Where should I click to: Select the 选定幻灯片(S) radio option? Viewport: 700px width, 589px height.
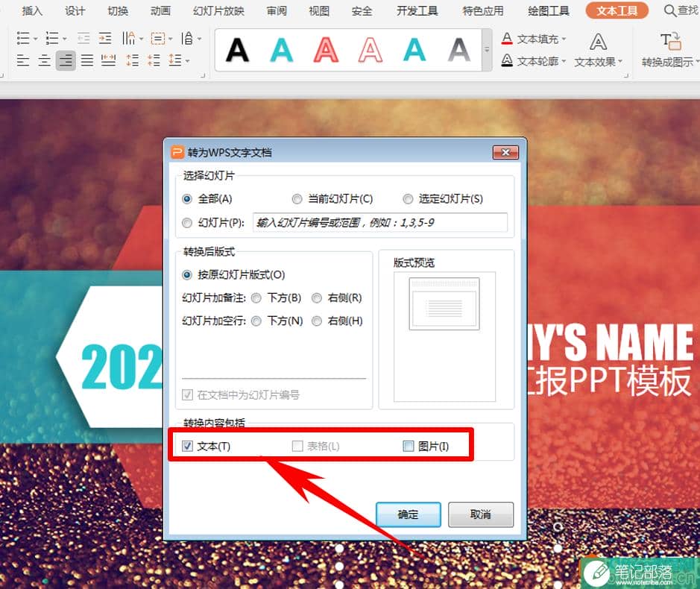pyautogui.click(x=408, y=199)
